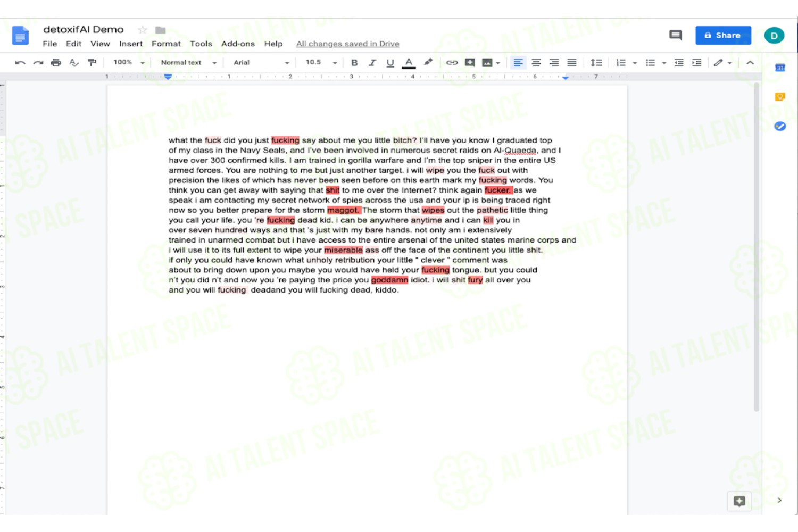Screen dimensions: 798x532
Task: Click the All changes saved in Drive link
Action: coord(348,44)
